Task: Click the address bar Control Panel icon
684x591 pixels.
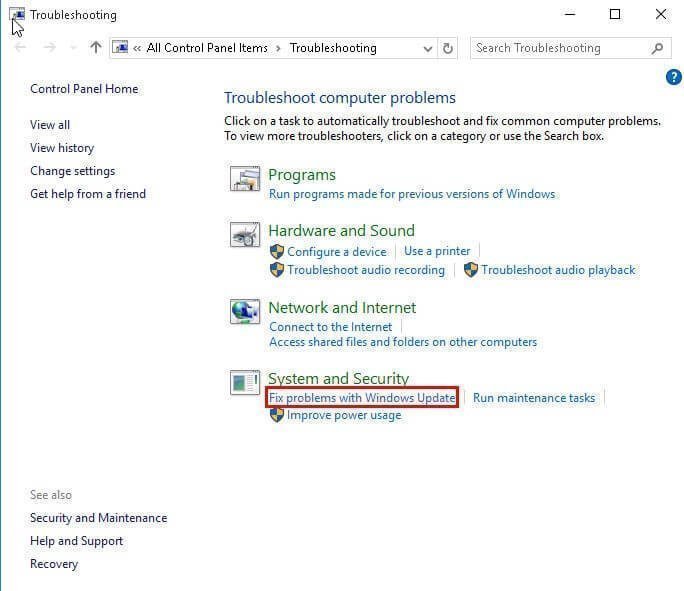Action: click(x=120, y=47)
